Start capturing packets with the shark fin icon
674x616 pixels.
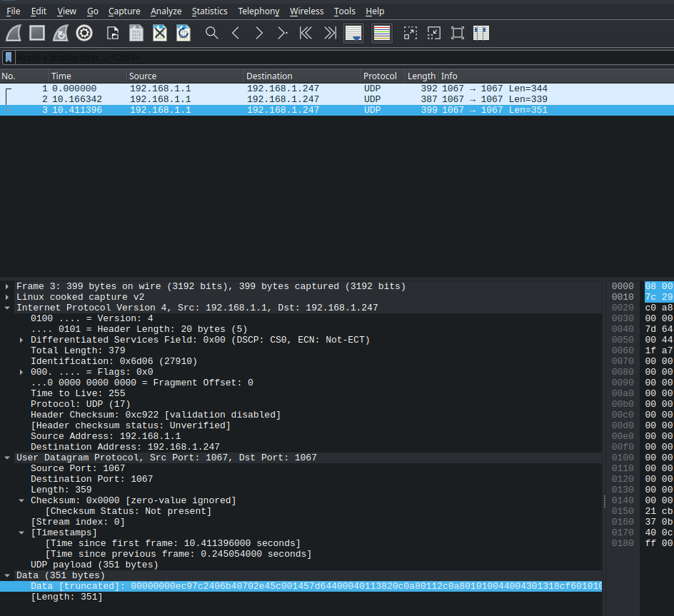pyautogui.click(x=14, y=33)
